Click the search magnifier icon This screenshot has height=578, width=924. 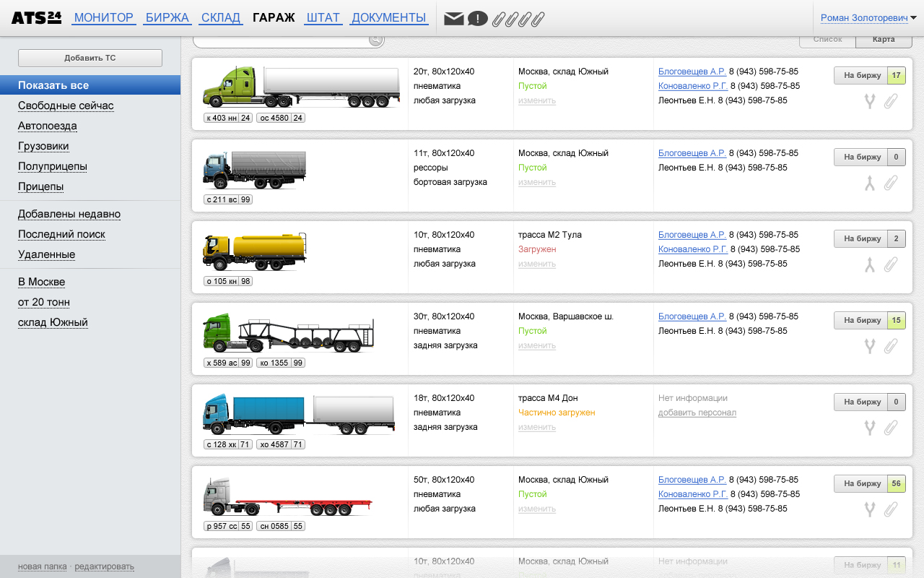click(375, 40)
